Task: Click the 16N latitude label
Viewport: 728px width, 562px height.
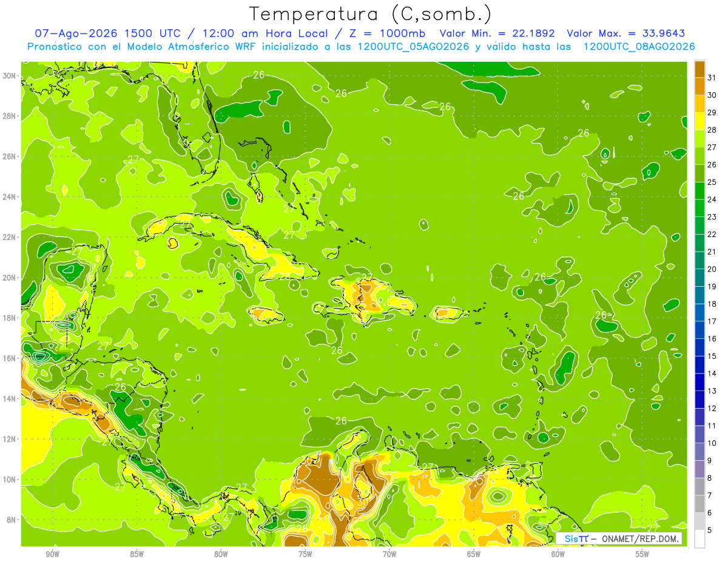Action: (x=10, y=358)
